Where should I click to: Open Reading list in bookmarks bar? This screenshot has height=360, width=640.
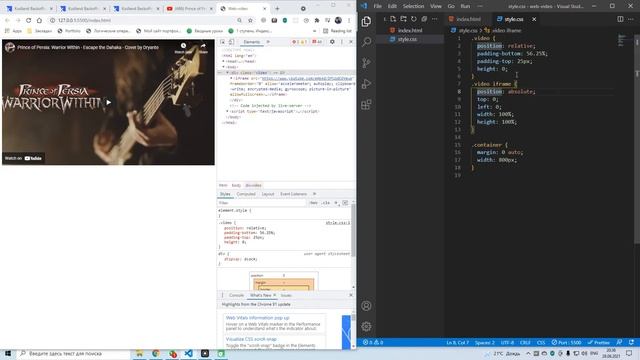[337, 31]
